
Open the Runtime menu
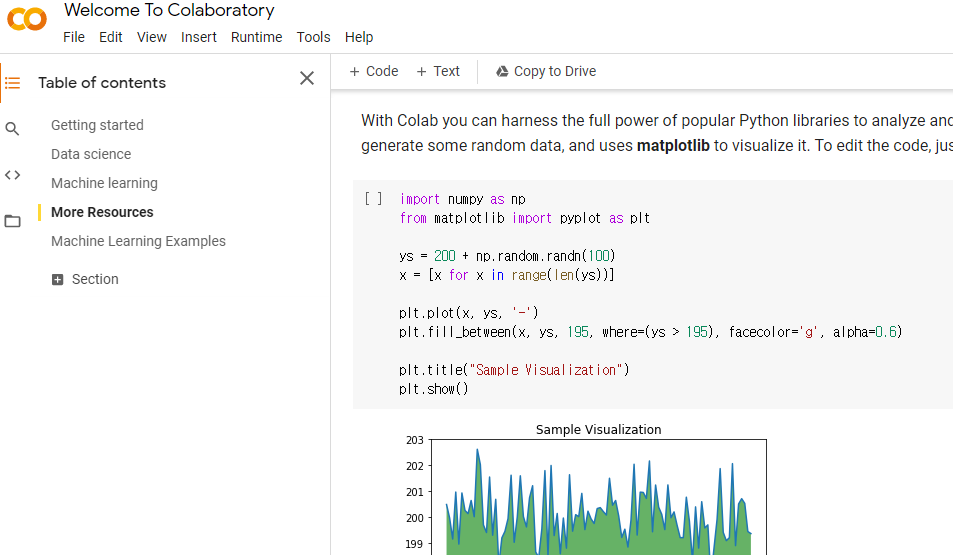[256, 37]
